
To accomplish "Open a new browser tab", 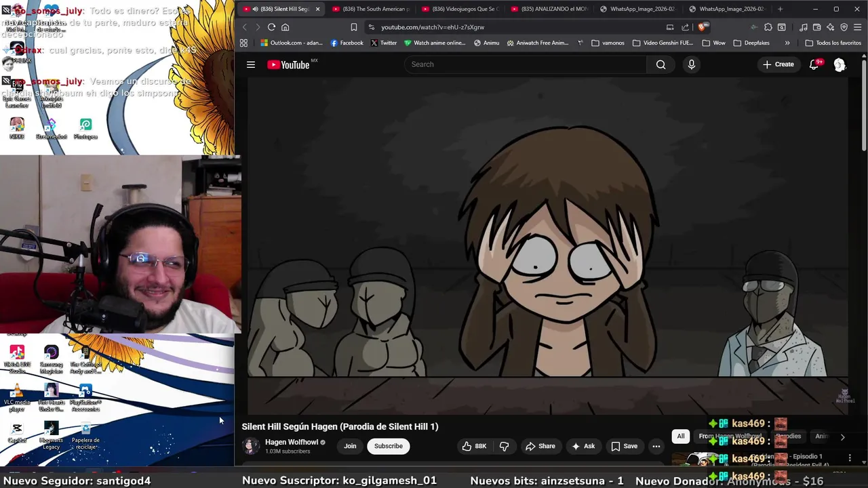I will point(780,9).
